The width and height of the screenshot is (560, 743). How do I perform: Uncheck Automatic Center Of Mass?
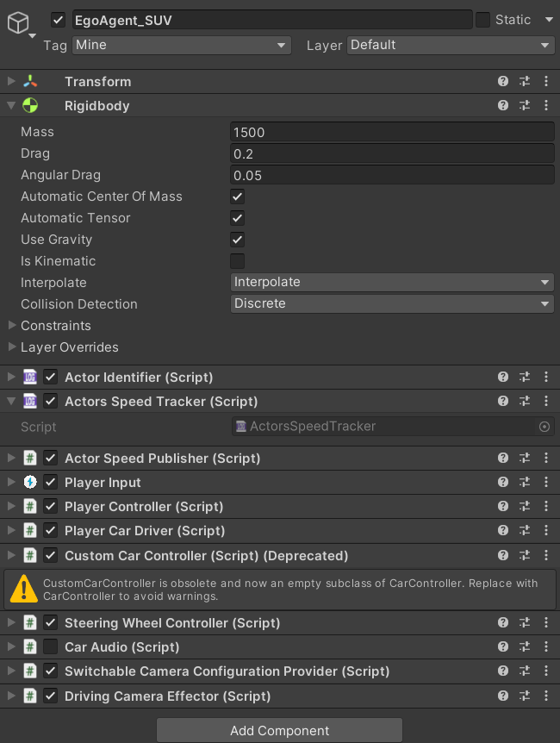(238, 197)
